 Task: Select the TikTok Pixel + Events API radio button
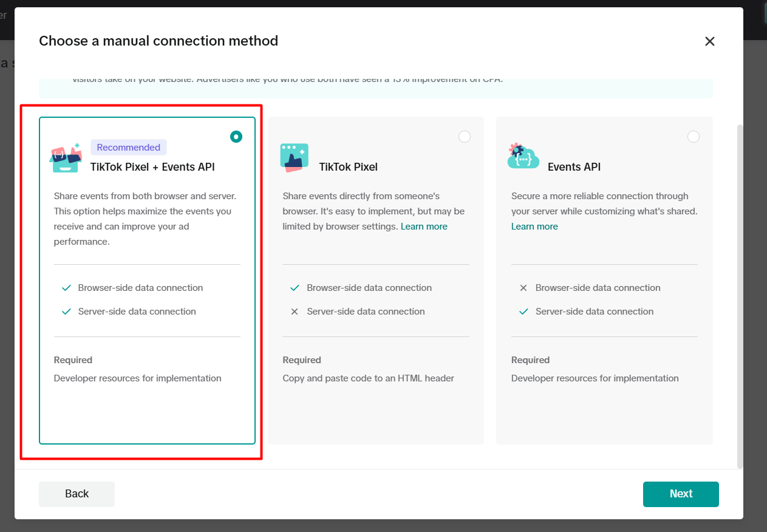point(236,137)
